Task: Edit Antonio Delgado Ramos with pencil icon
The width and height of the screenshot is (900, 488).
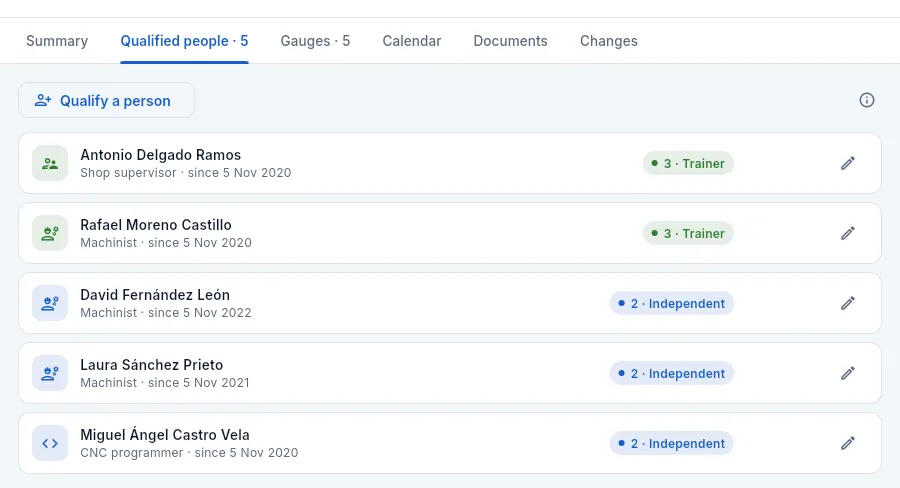Action: (x=848, y=163)
